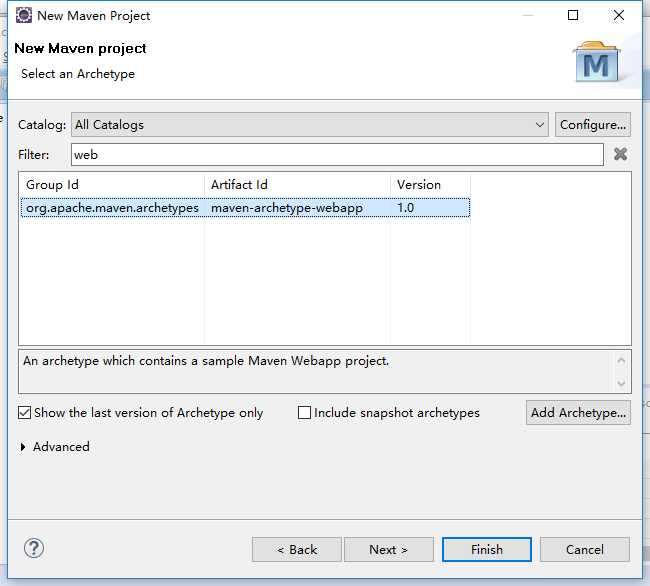Open the Catalog All Catalogs dropdown
This screenshot has width=650, height=586.
click(x=310, y=124)
